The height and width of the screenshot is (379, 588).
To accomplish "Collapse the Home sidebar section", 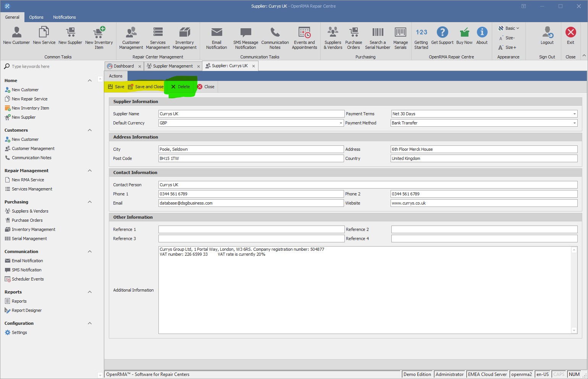I will click(x=90, y=81).
